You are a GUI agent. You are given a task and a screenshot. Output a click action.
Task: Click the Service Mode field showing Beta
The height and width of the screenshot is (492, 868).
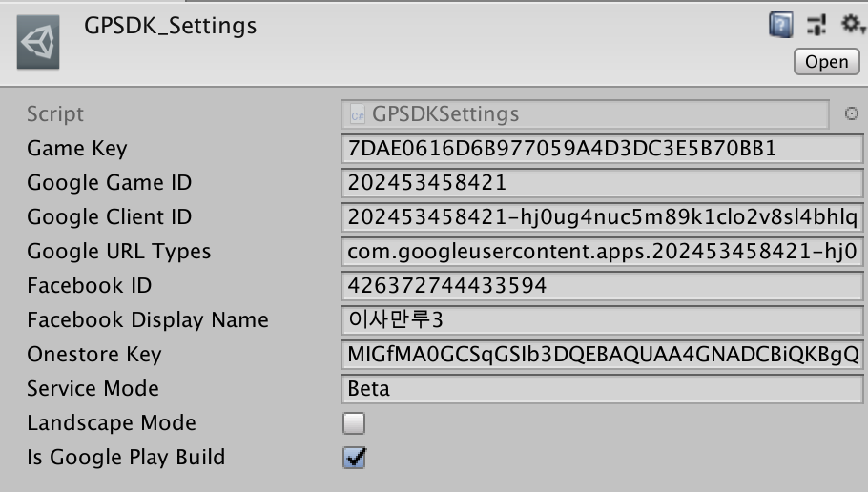coord(602,388)
